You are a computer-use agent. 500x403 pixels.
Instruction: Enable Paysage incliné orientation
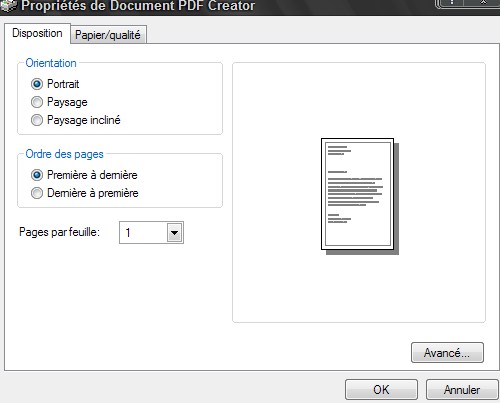(37, 120)
